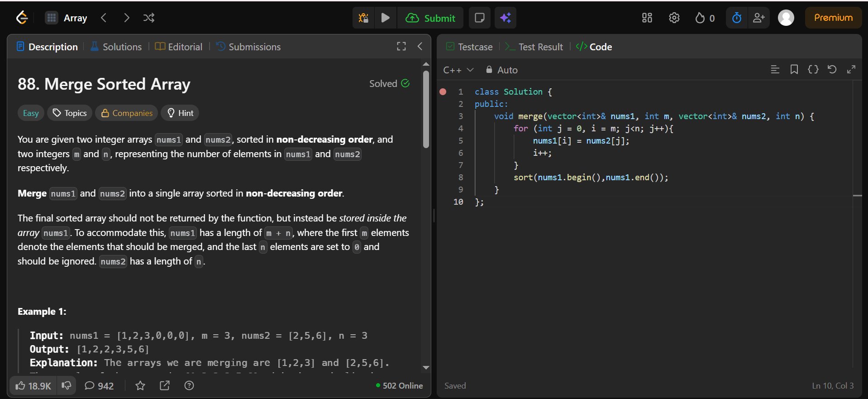Open the debugger bug icon

363,18
